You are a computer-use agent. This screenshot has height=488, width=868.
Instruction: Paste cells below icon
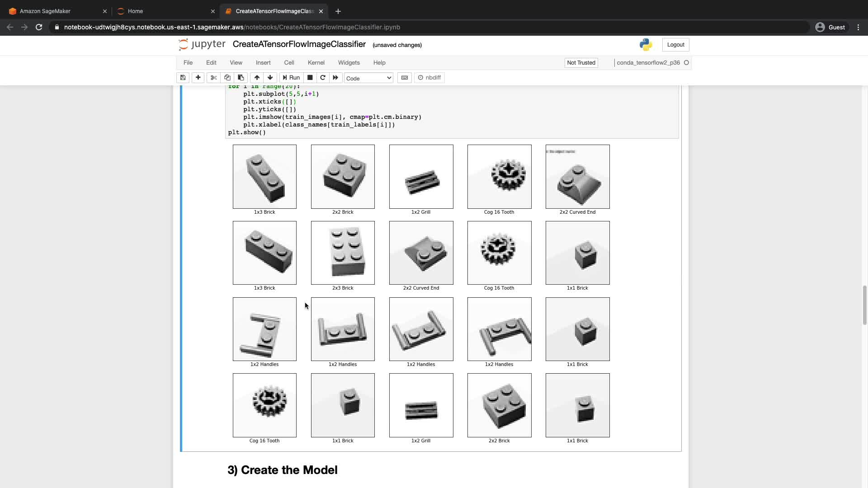[241, 78]
